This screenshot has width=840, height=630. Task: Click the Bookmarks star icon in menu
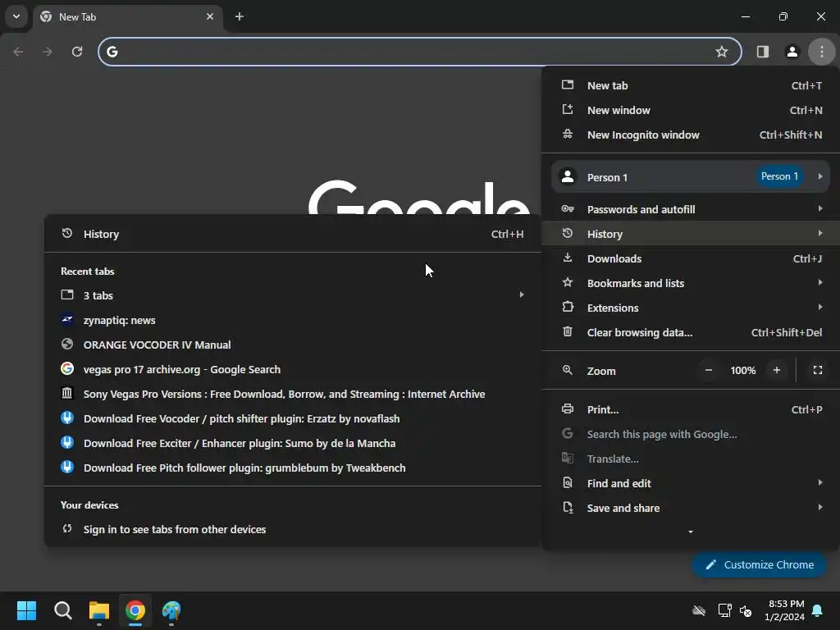[x=568, y=282]
